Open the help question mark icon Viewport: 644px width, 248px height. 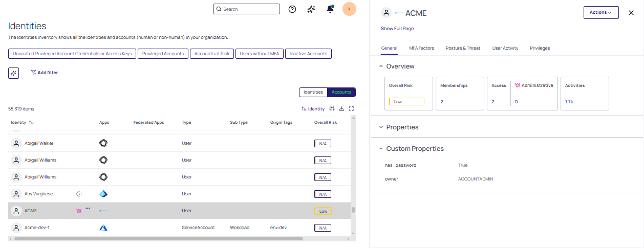tap(292, 9)
